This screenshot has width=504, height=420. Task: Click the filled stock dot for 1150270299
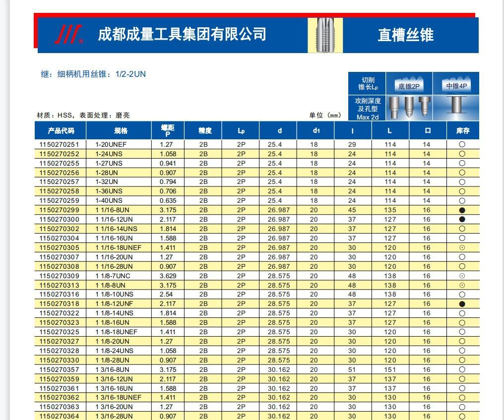[462, 210]
